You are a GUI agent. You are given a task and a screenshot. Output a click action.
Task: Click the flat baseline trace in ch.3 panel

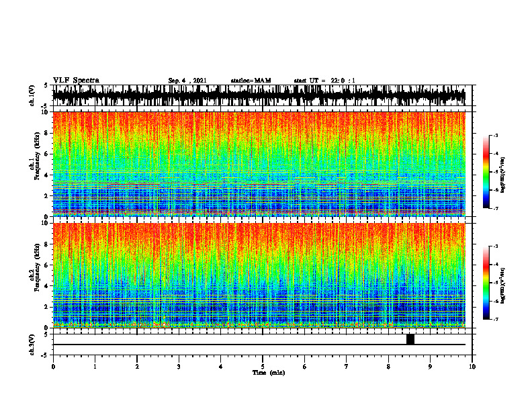(x=259, y=345)
